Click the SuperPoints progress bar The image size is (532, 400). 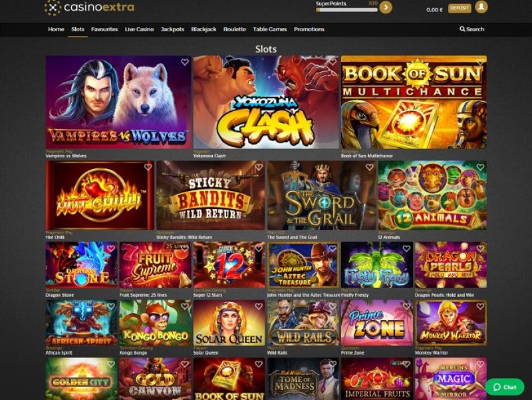click(346, 10)
